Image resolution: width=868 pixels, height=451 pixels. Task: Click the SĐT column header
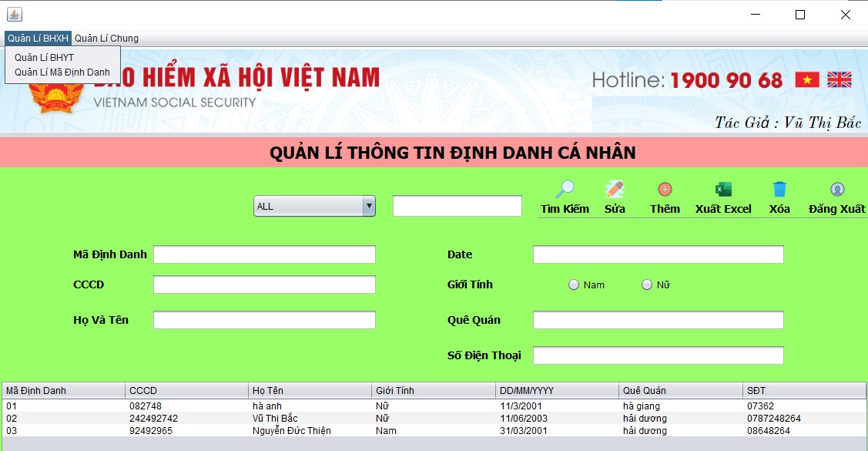click(804, 391)
